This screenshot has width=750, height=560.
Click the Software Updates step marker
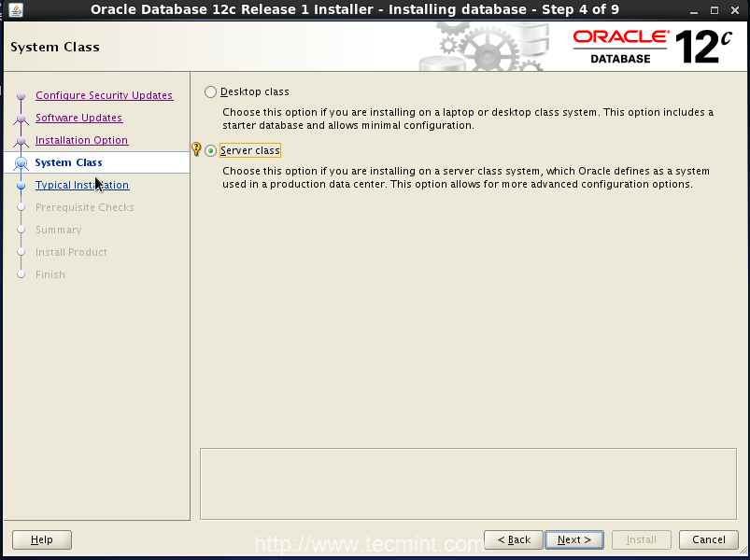(x=21, y=119)
